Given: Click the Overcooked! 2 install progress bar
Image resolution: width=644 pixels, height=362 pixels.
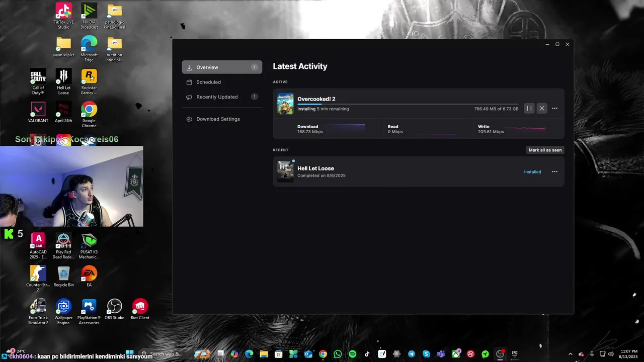Looking at the screenshot, I should coord(408,104).
